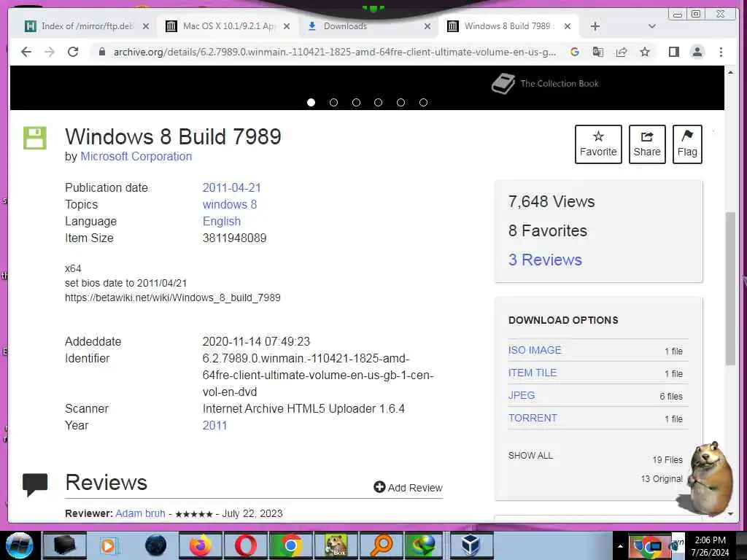Click the '19 Files' count text
Image resolution: width=747 pixels, height=560 pixels.
tap(667, 459)
